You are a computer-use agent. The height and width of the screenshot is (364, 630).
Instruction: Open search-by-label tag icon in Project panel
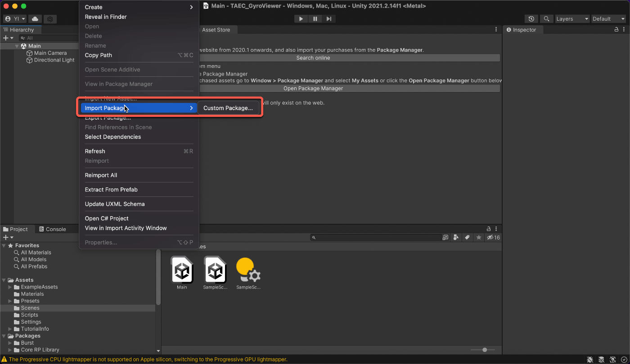[x=467, y=237]
